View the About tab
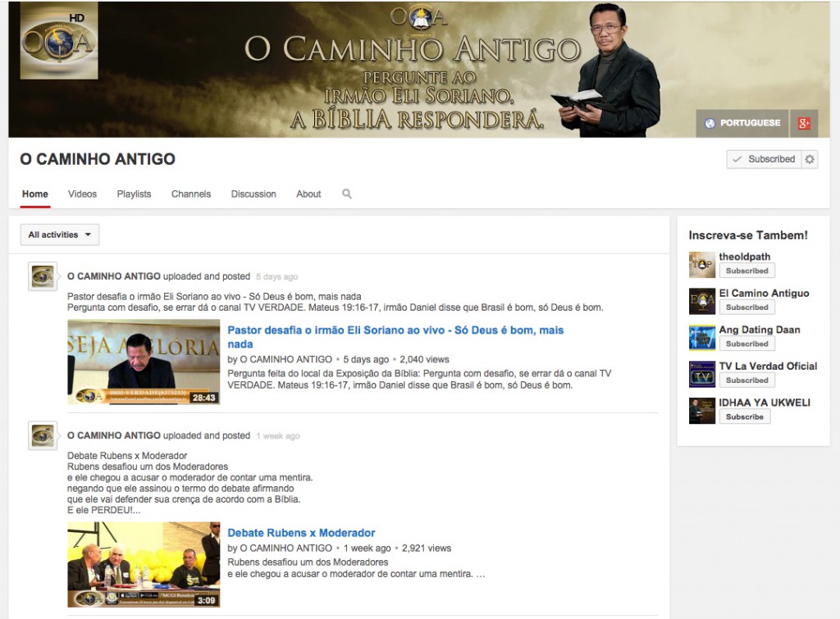This screenshot has height=619, width=840. click(308, 193)
